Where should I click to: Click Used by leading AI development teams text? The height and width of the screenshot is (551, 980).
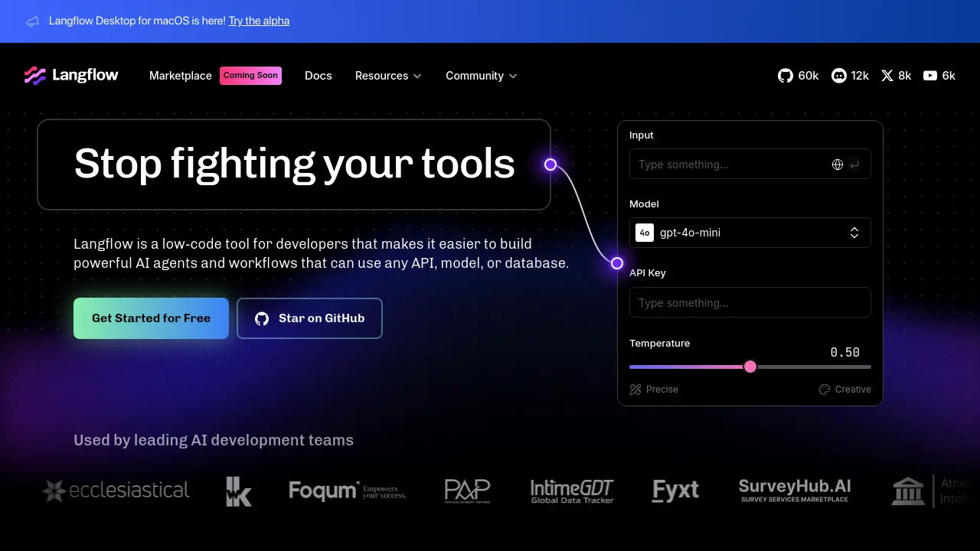point(214,440)
